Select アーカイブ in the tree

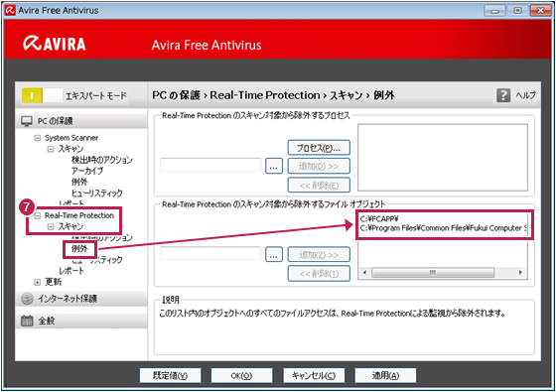pos(87,171)
